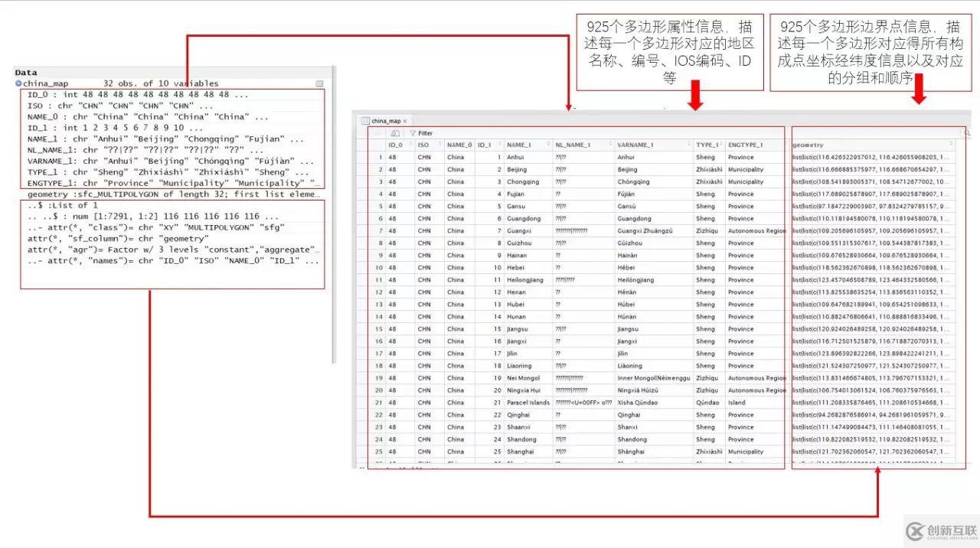Click the NAME_1 chr line in Environment
The width and height of the screenshot is (980, 548).
coord(165,139)
